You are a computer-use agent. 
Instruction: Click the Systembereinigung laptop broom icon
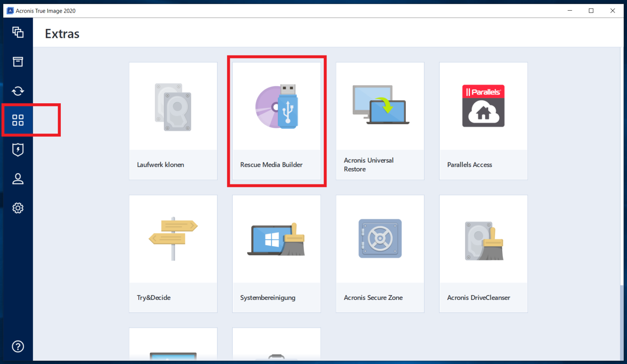click(x=276, y=240)
